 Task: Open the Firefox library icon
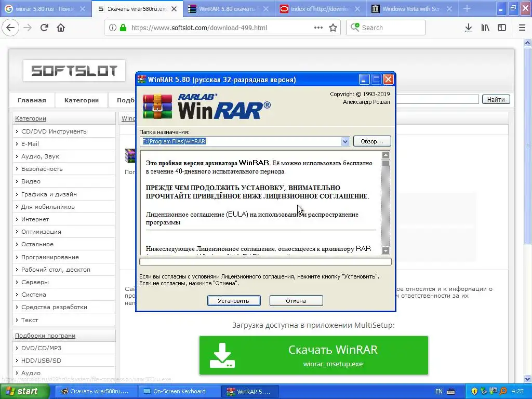485,28
